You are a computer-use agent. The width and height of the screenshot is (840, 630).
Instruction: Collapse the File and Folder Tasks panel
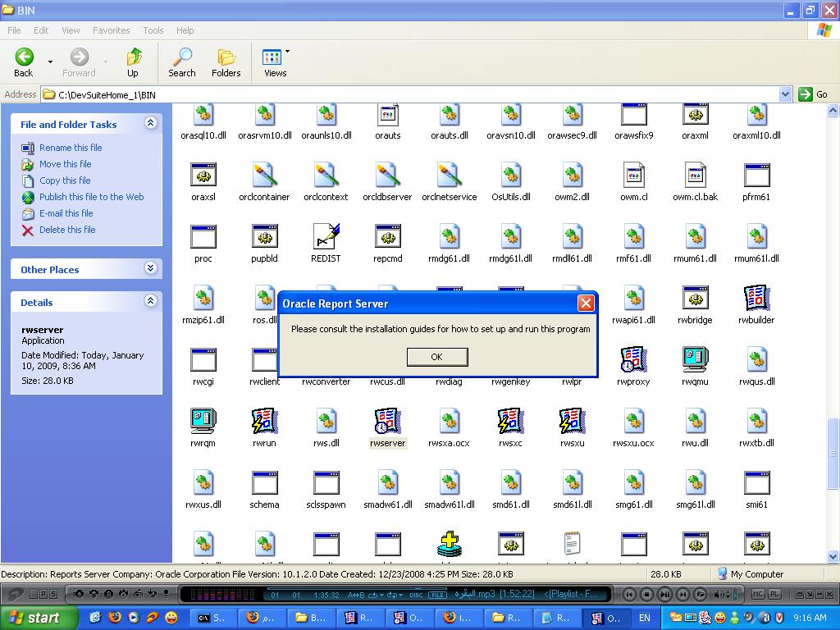tap(150, 123)
